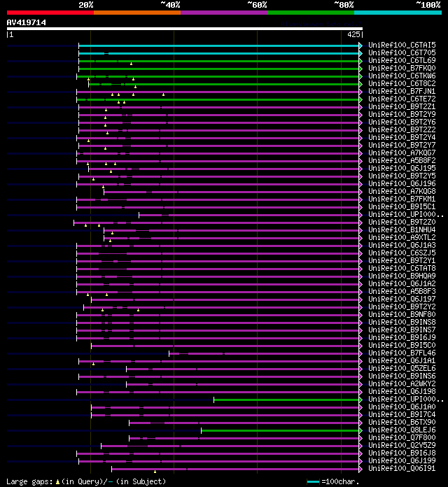The image size is (448, 487).
Task: Click the purple ~60% segment of color bar
Action: pos(224,13)
